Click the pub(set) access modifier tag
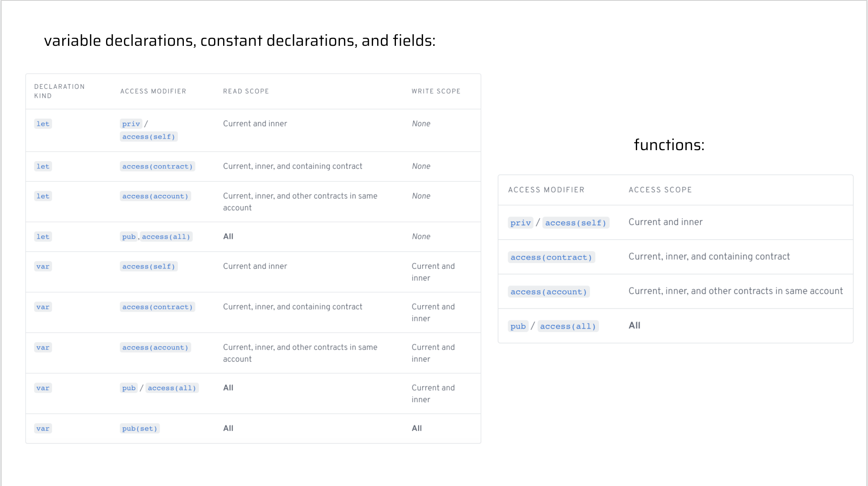The width and height of the screenshot is (868, 486). 140,428
